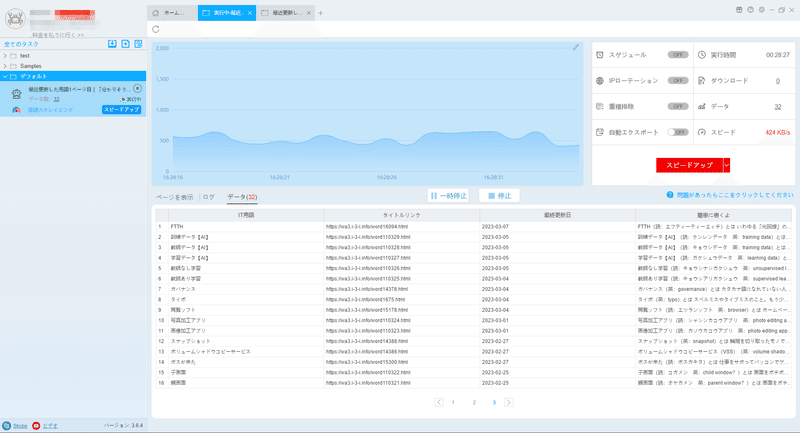Click the ダウンロード count 0 link
Image resolution: width=800 pixels, height=433 pixels.
click(x=778, y=81)
